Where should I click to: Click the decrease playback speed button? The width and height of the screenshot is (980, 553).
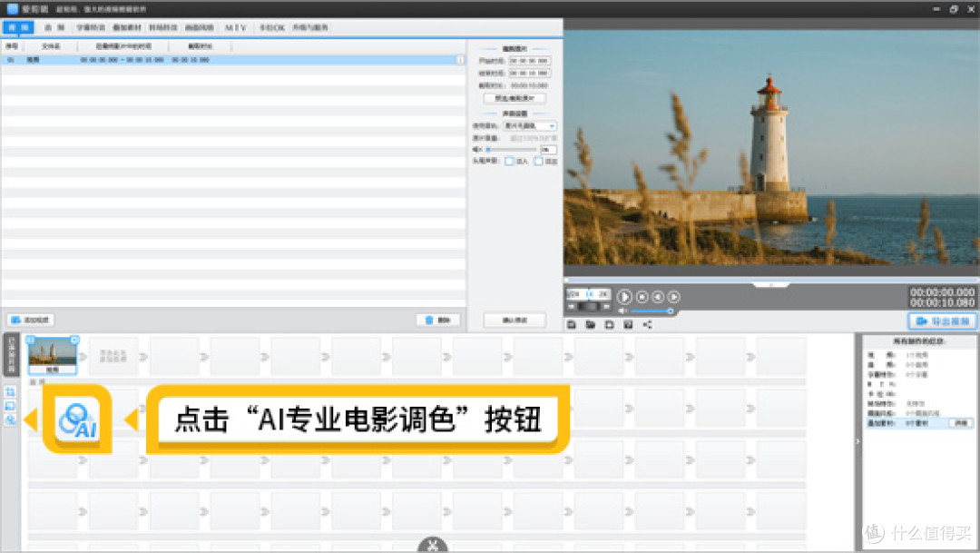click(572, 307)
